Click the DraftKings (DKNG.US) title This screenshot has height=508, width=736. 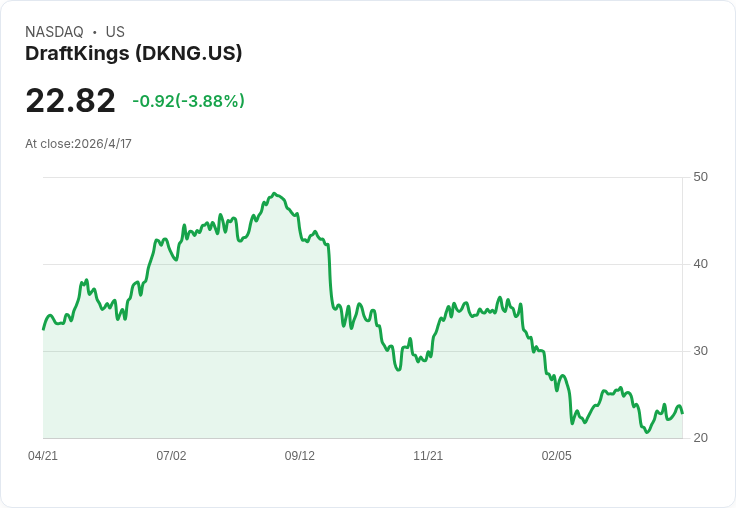[x=133, y=54]
